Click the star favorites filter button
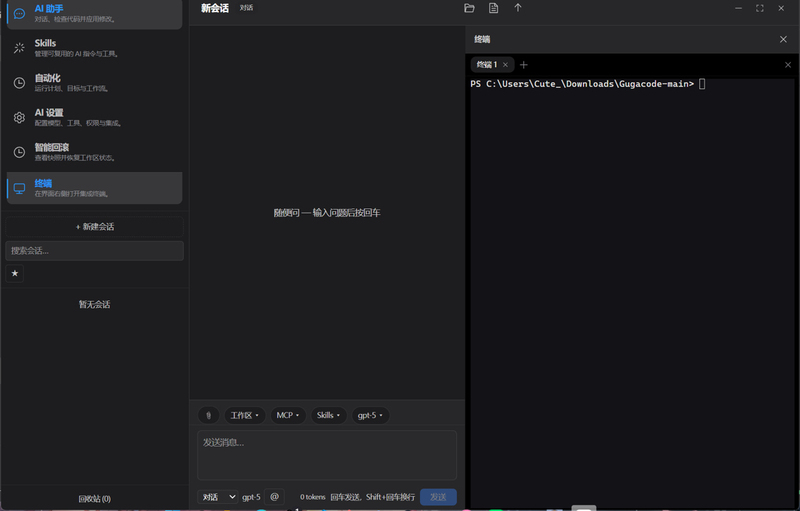 tap(15, 273)
